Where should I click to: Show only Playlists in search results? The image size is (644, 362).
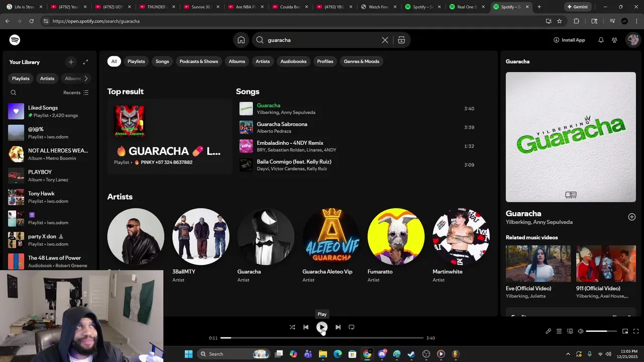136,61
